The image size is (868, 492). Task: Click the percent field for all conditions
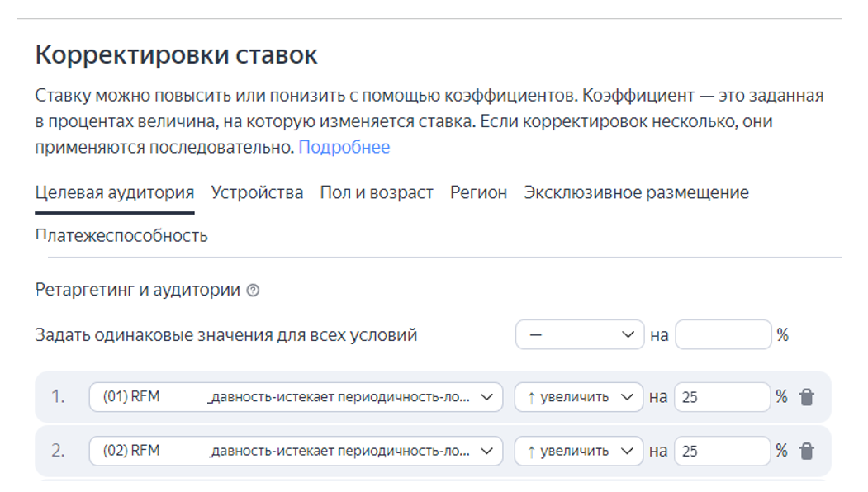pyautogui.click(x=723, y=335)
